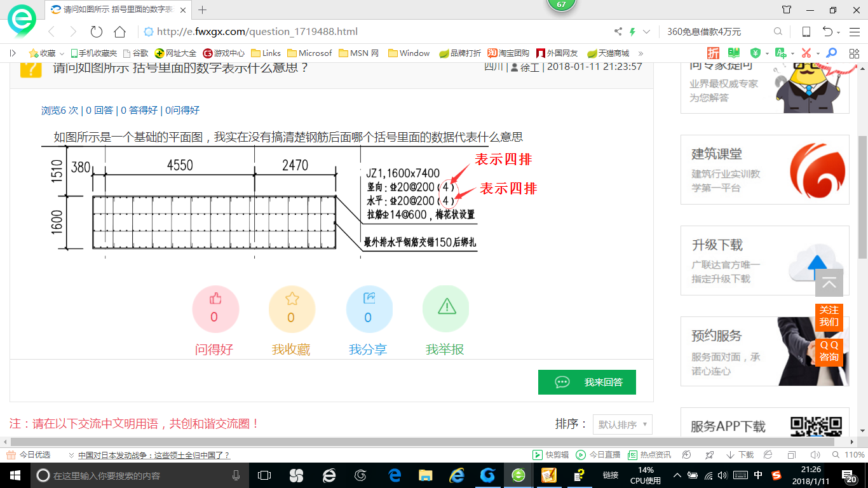Click the share icon in address bar
Screen dimensions: 868x488
618,32
